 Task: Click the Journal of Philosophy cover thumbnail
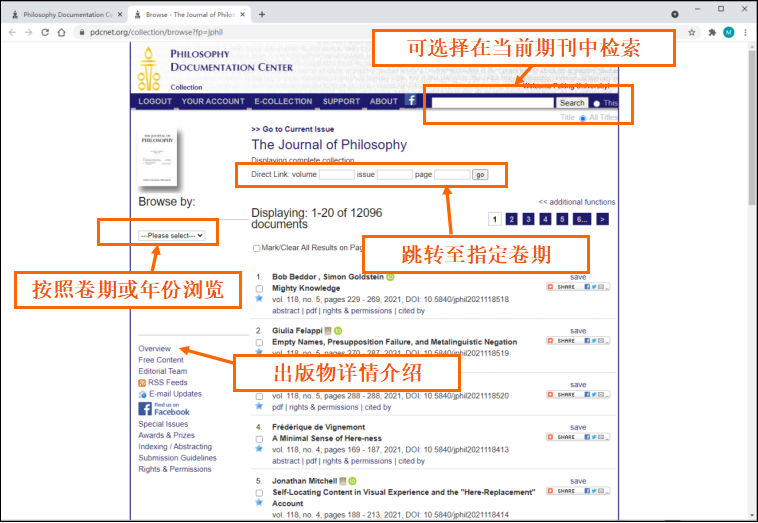click(158, 157)
